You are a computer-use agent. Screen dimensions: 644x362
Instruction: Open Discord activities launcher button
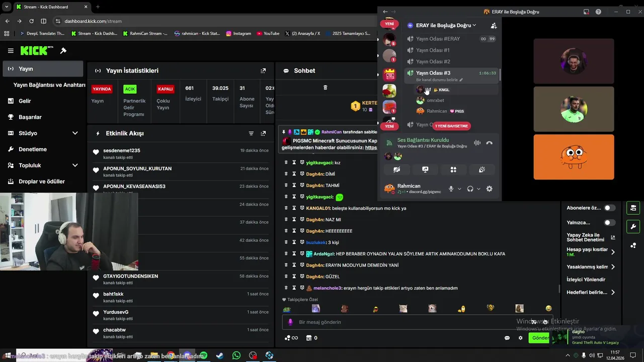point(453,169)
